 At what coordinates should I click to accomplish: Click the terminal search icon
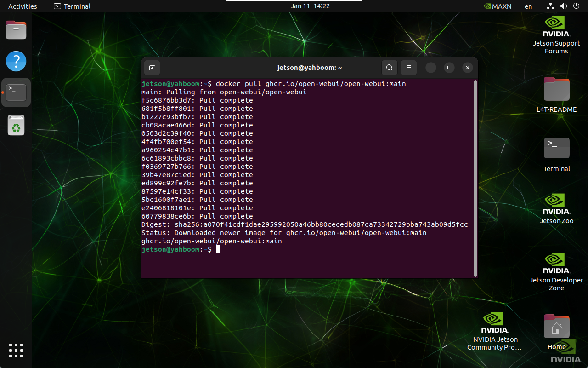point(389,68)
